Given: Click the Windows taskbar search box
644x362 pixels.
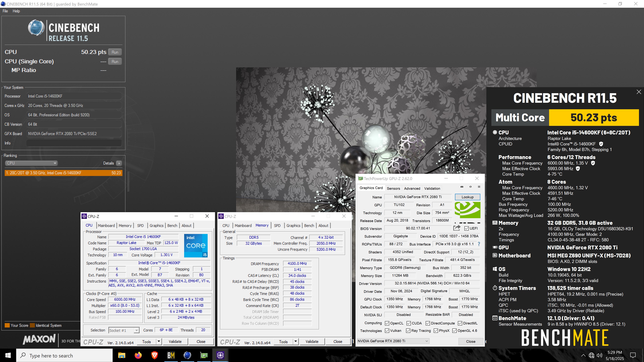Looking at the screenshot, I should [65, 355].
